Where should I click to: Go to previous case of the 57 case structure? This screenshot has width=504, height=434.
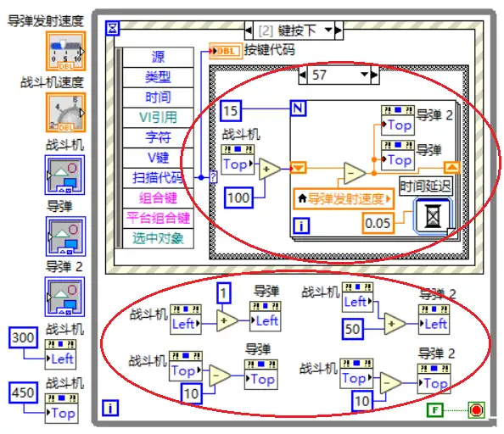pos(303,75)
